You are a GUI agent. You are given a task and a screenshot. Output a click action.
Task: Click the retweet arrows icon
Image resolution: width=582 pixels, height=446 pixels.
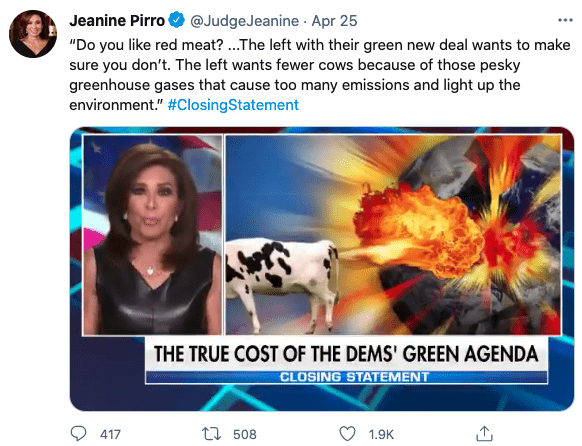211,433
